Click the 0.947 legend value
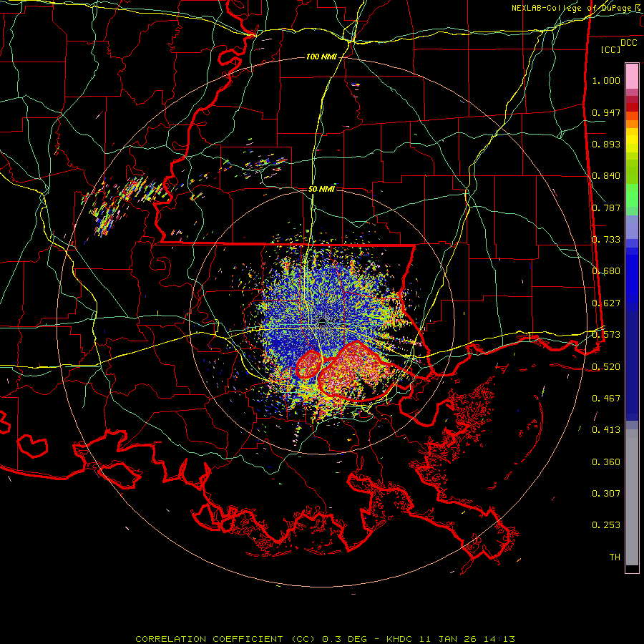644x644 pixels. click(606, 112)
